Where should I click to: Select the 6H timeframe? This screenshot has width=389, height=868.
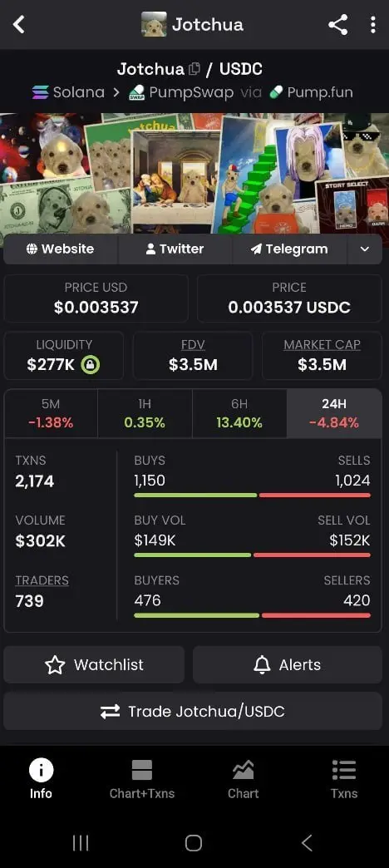coord(239,413)
